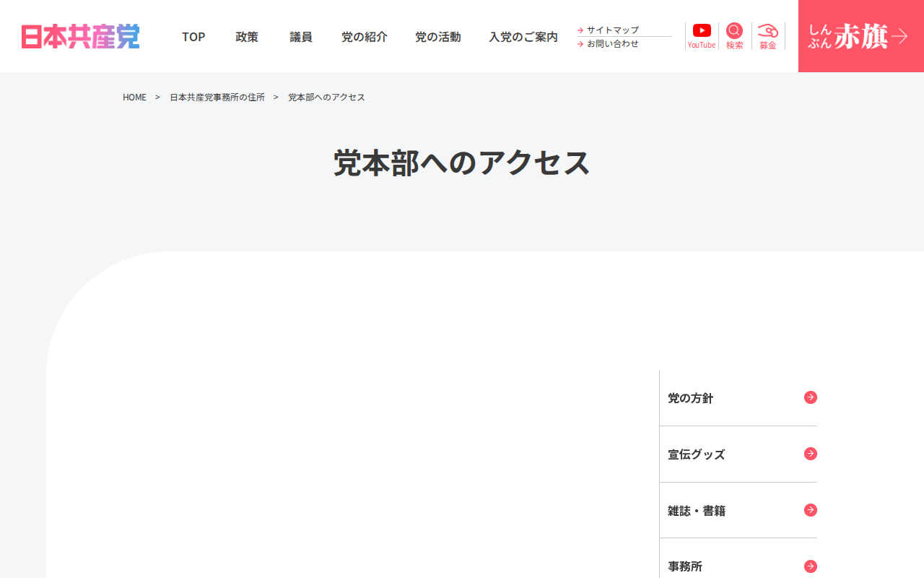Viewport: 924px width, 578px height.
Task: Select 党の方針 in the sidebar
Action: coord(738,398)
